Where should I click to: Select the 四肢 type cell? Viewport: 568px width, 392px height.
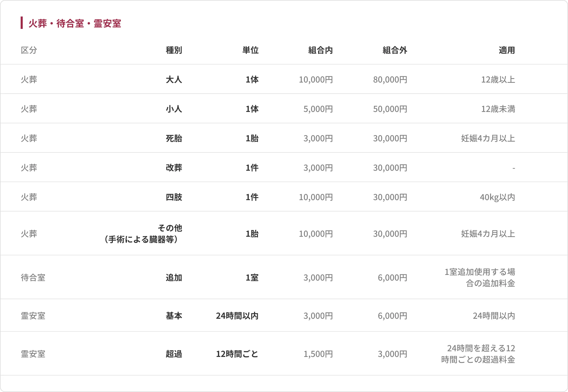[174, 197]
